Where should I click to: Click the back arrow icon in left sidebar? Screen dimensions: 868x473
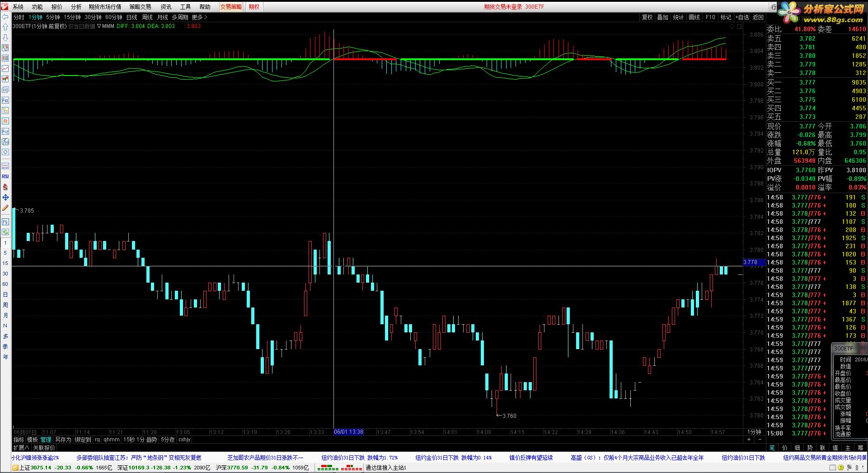tap(5, 17)
